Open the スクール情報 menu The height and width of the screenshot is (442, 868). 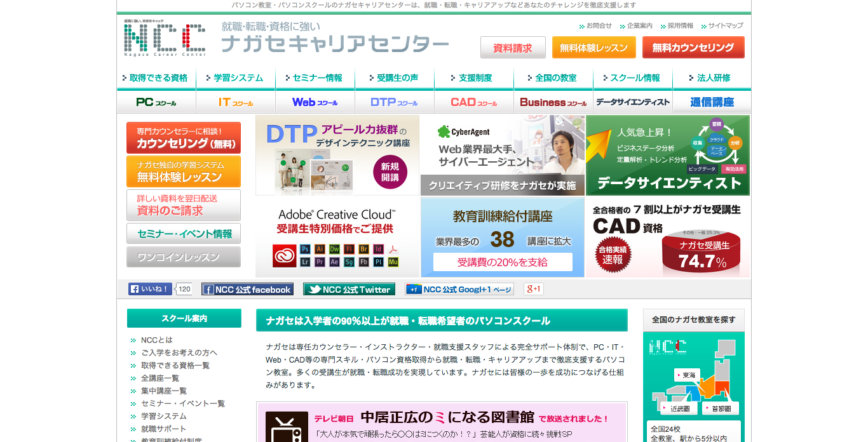coord(633,78)
